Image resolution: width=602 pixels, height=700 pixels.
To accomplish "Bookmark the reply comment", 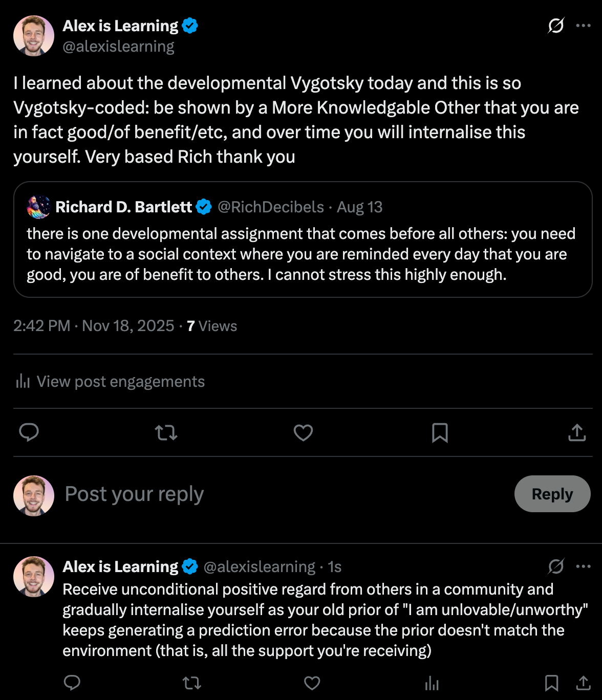I will click(551, 683).
